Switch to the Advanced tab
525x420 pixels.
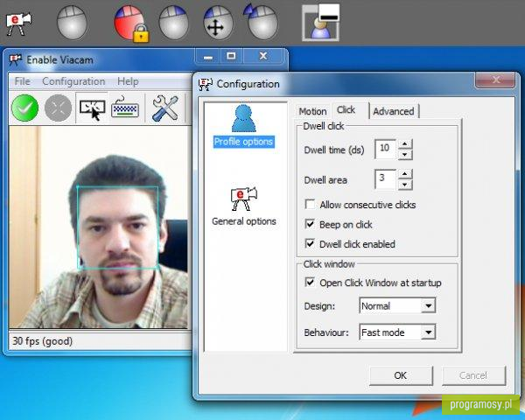[394, 111]
